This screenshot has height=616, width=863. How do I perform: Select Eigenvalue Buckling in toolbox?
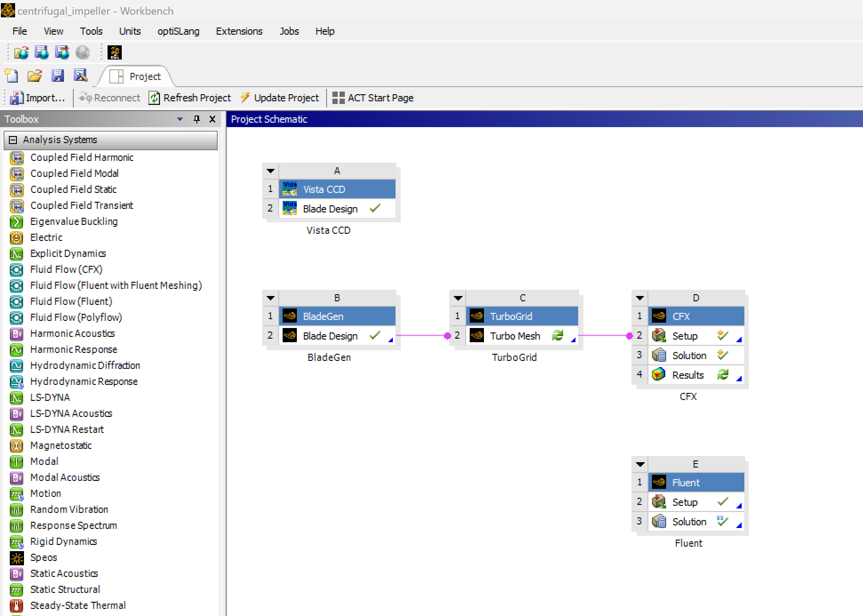(74, 221)
